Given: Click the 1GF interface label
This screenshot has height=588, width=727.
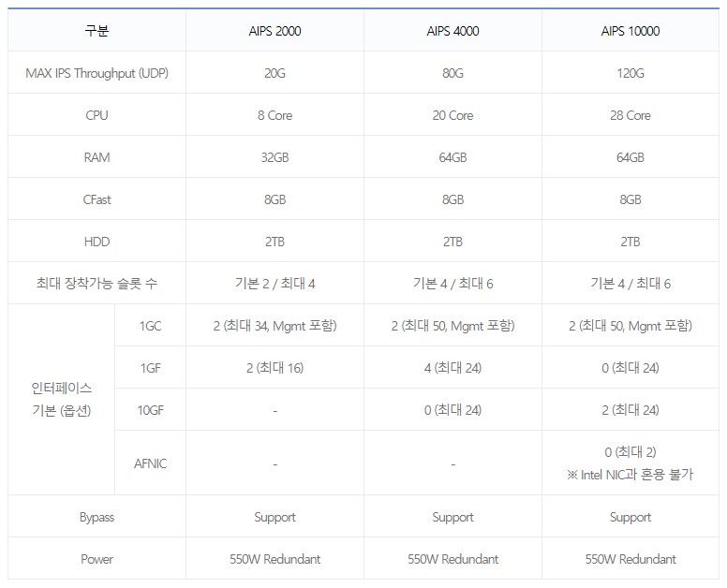Looking at the screenshot, I should point(150,368).
